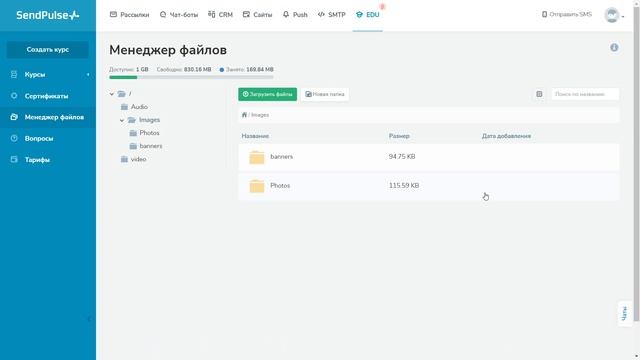
Task: Click the Создать курс button
Action: pos(48,49)
